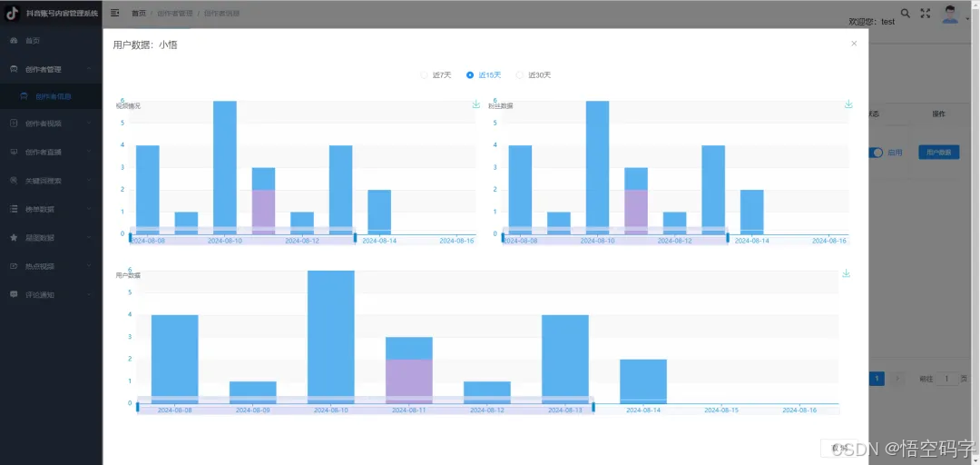
Task: Select the 近15天 radio option
Action: coord(484,75)
